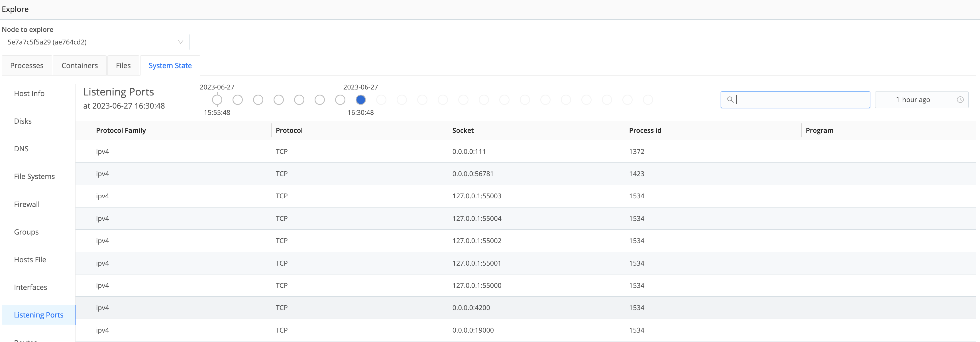Open the node selector dropdown
This screenshot has width=980, height=342.
[95, 42]
